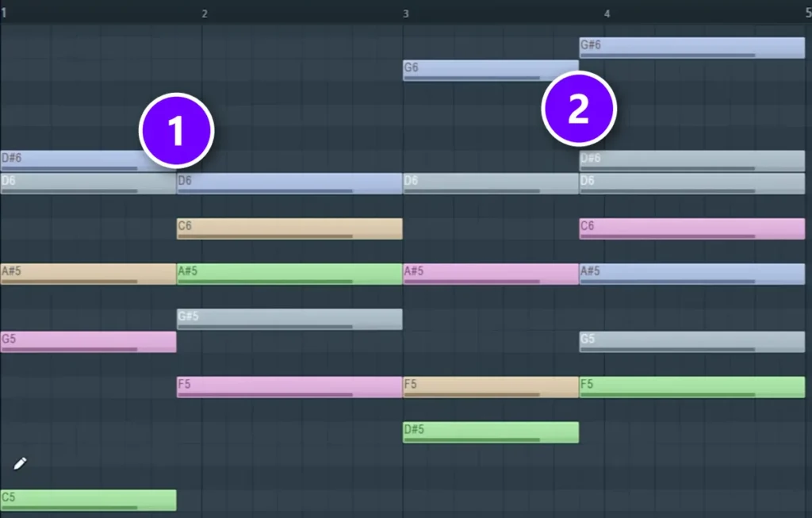Select the blue G6 note

[x=490, y=71]
